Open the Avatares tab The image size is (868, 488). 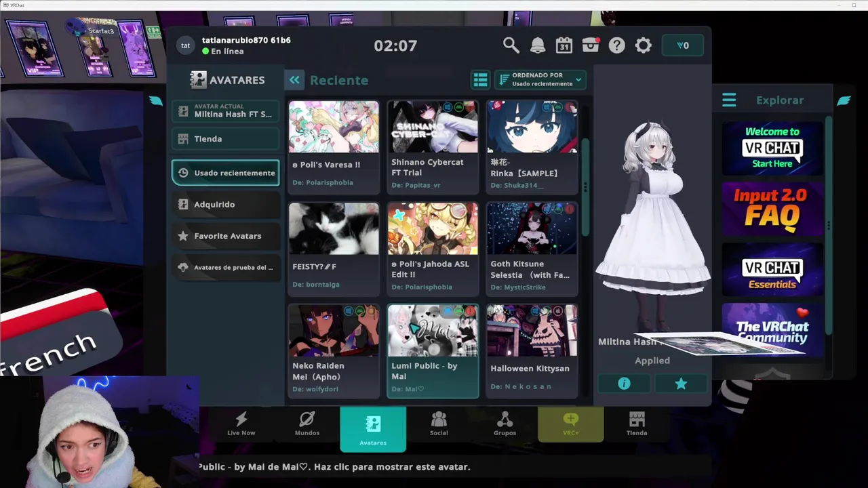click(x=373, y=428)
